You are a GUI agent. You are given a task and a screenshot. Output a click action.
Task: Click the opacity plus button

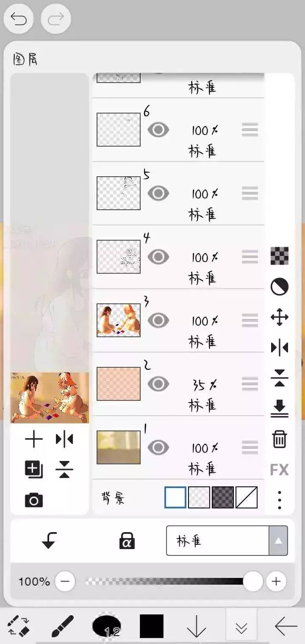point(276,582)
